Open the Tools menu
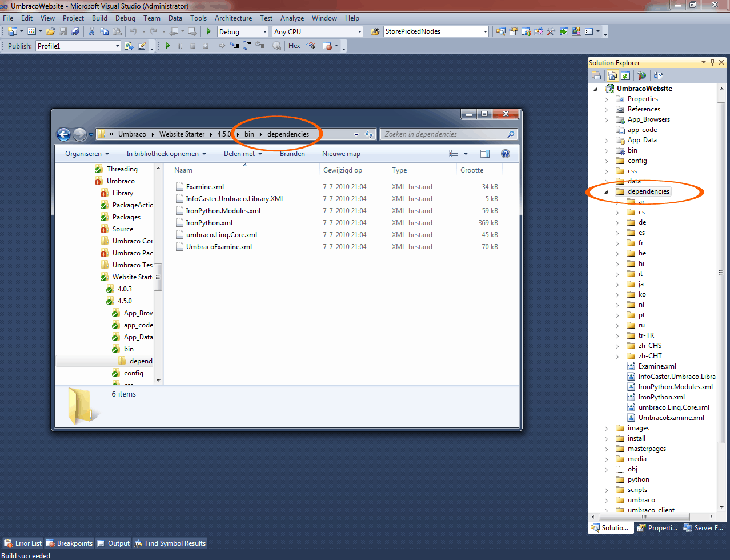730x560 pixels. [x=198, y=18]
